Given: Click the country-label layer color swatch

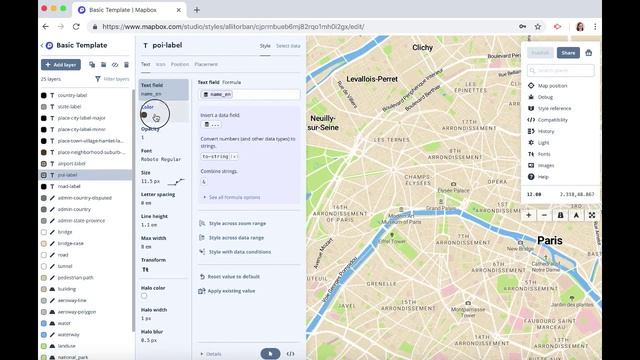Looking at the screenshot, I should [x=44, y=95].
